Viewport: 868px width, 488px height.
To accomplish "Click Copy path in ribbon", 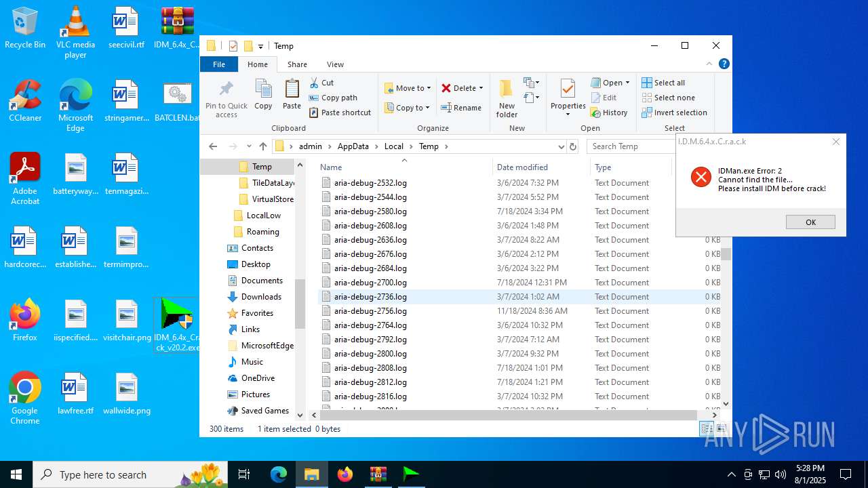I will tap(333, 98).
